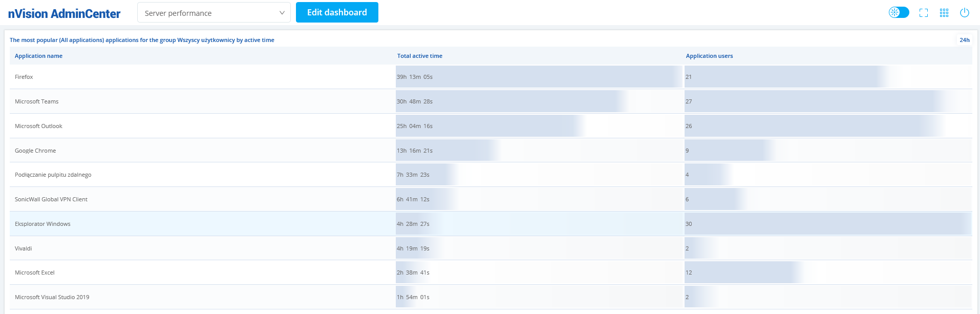Sort by Total active time column header
Image resolution: width=980 pixels, height=314 pixels.
coord(419,56)
